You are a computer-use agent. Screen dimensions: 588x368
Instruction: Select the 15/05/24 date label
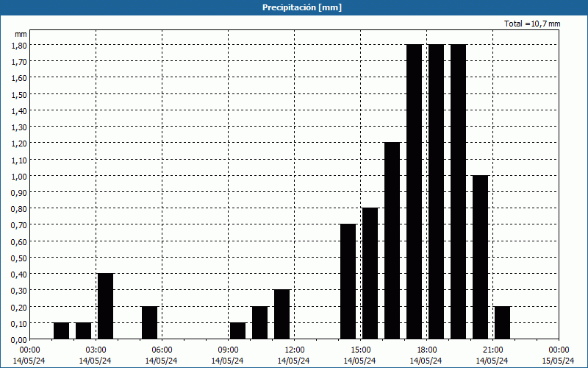[x=558, y=361]
